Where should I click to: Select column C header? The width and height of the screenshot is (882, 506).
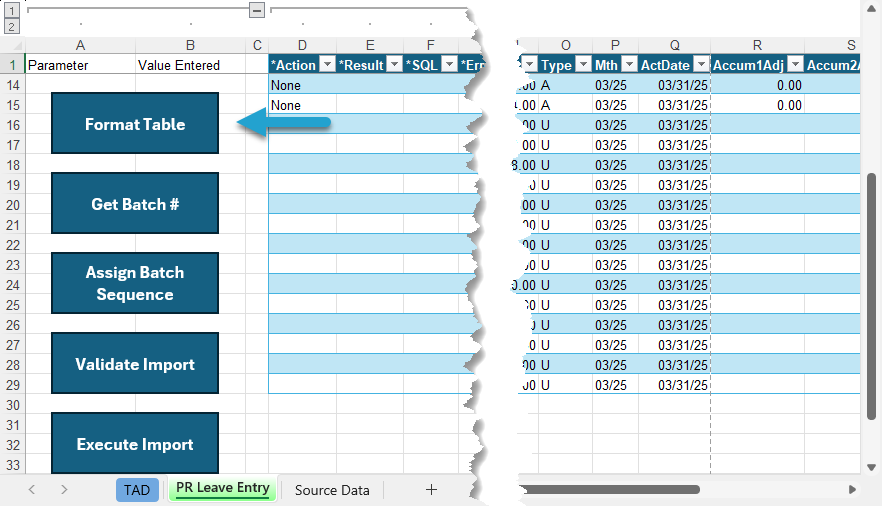click(x=257, y=46)
